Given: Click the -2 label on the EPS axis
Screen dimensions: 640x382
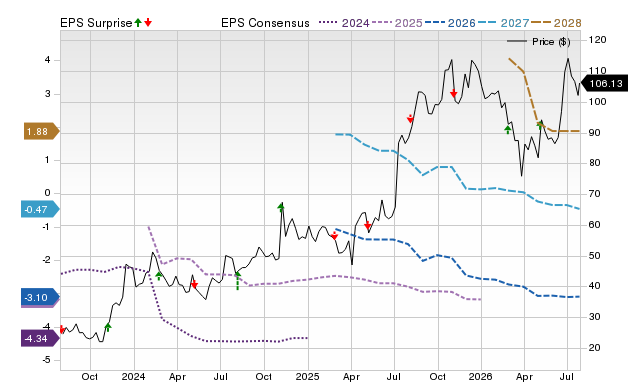Looking at the screenshot, I should point(46,260).
